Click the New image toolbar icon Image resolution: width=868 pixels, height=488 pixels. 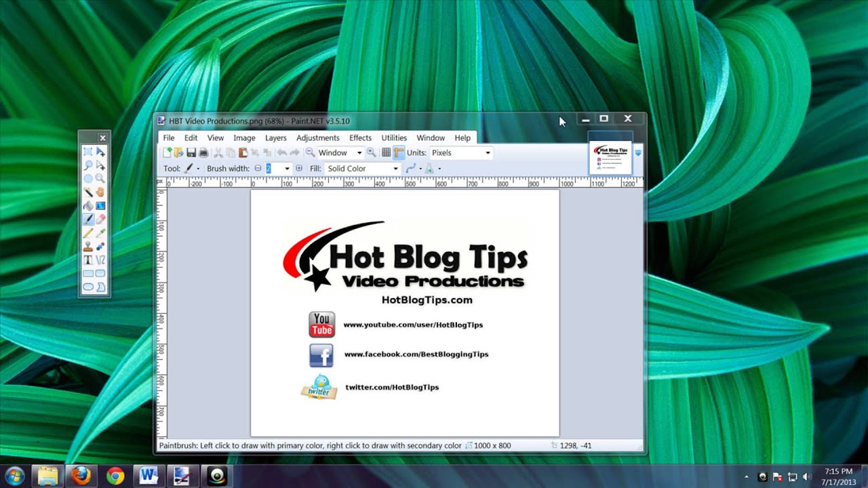tap(167, 152)
